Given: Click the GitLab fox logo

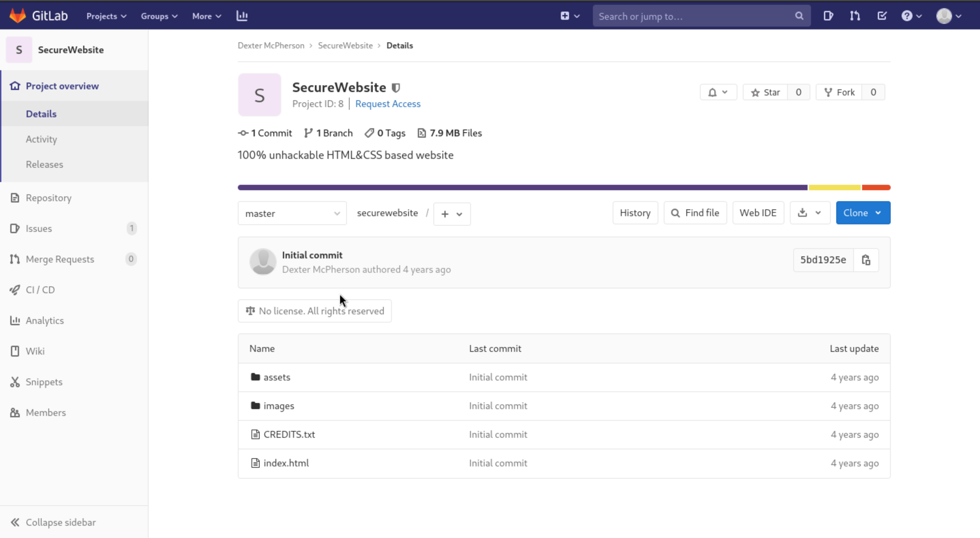Looking at the screenshot, I should point(18,16).
